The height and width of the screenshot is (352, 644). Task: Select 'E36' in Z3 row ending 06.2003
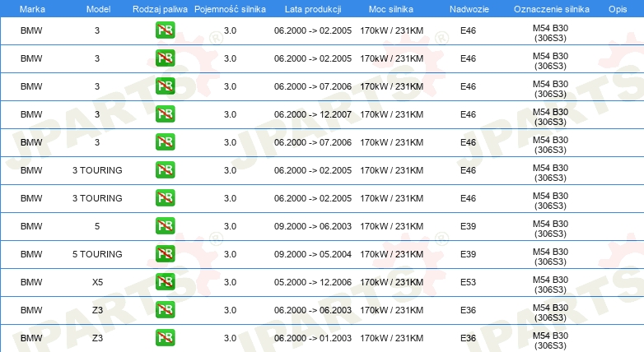pos(468,310)
